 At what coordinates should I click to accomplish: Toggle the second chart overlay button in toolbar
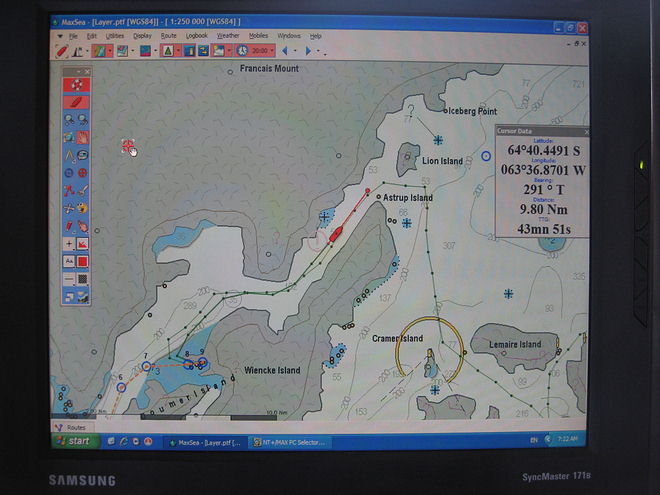[122, 51]
